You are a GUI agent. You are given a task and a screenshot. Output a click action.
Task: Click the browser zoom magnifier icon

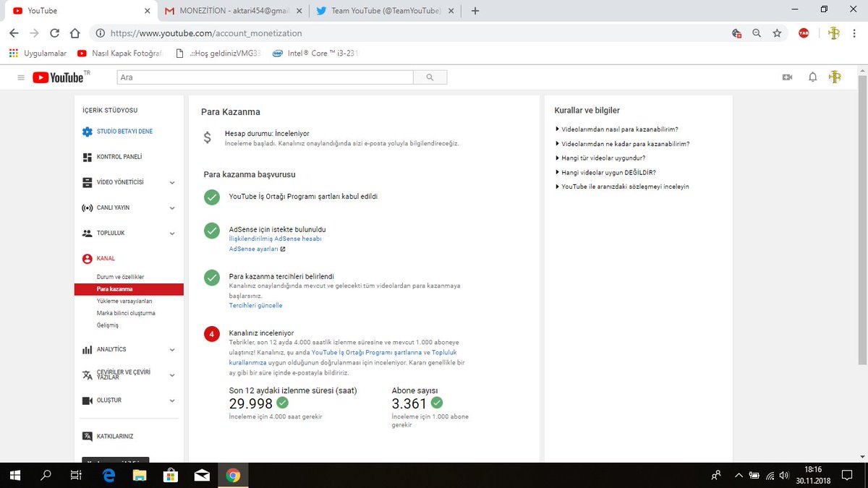pyautogui.click(x=757, y=33)
